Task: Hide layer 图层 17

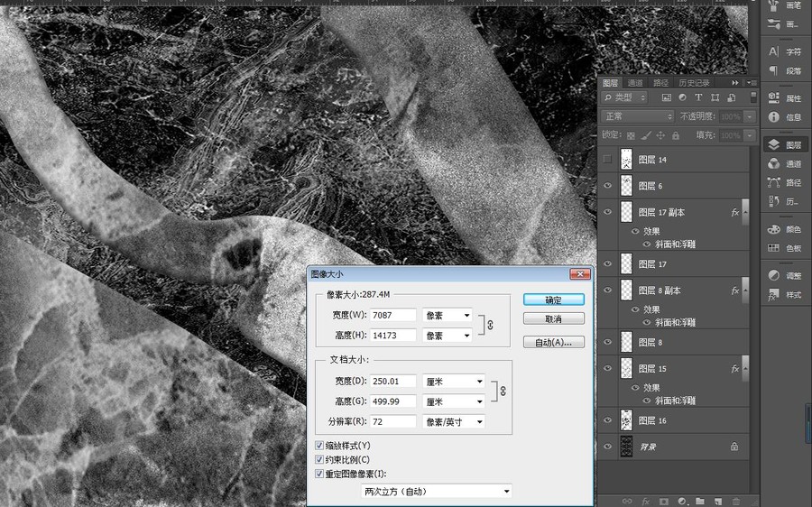Action: tap(607, 263)
